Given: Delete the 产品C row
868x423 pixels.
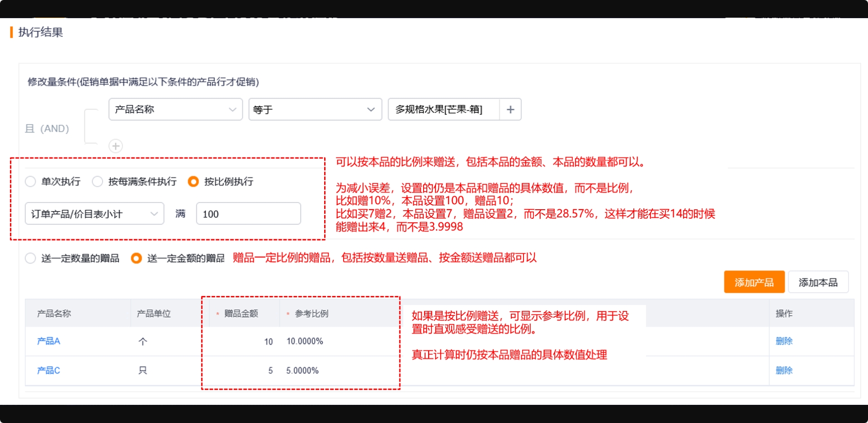Looking at the screenshot, I should 784,370.
